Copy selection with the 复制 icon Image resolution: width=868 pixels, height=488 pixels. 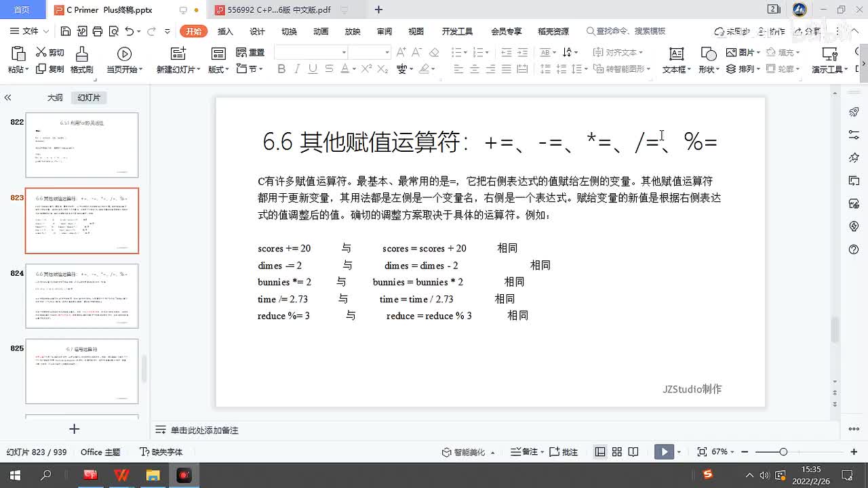click(x=50, y=69)
